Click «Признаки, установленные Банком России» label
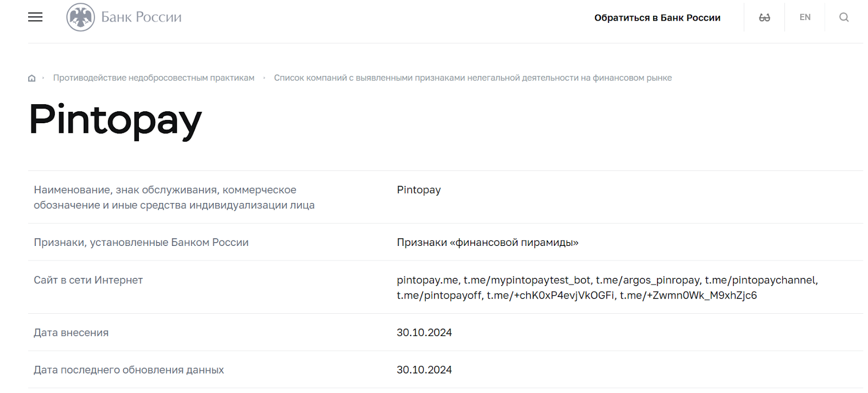 coord(141,243)
